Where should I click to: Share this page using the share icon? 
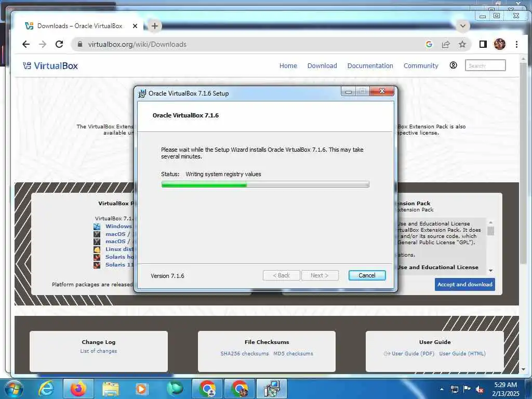445,44
